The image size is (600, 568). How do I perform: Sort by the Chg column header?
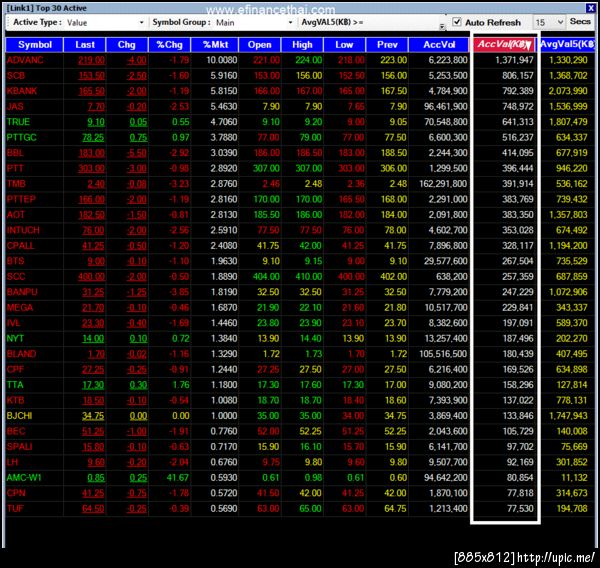click(127, 45)
